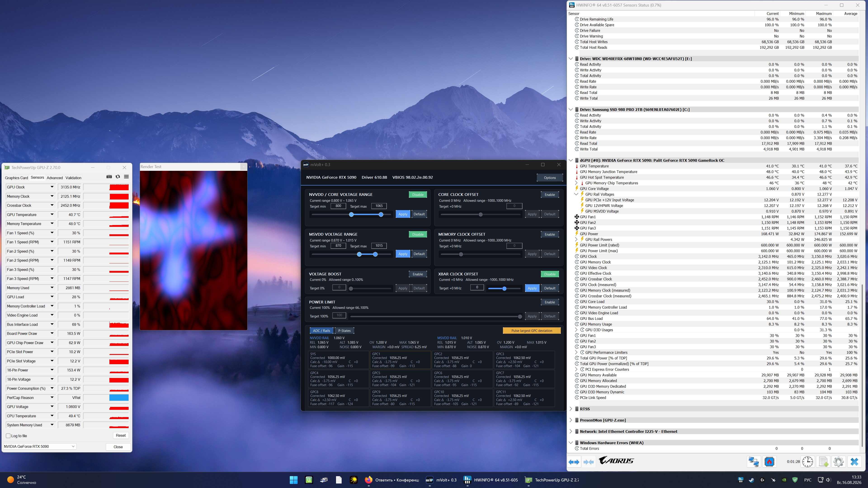Click the NVIDIA tray icon
This screenshot has width=868, height=488.
pyautogui.click(x=784, y=480)
